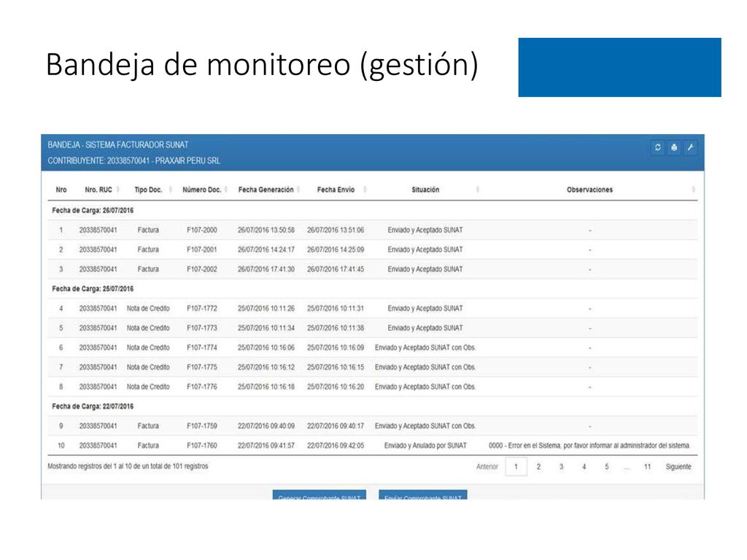Click document number F107-1776
747x560 pixels.
[x=202, y=386]
